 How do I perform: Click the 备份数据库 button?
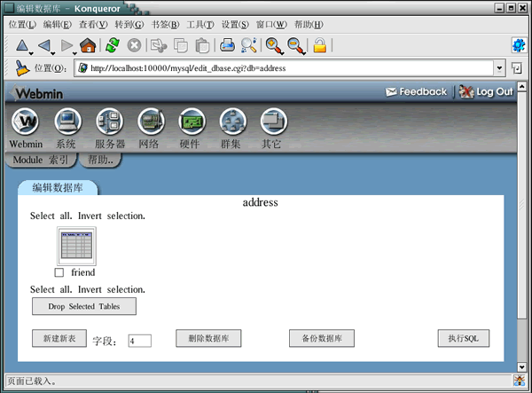tap(322, 338)
